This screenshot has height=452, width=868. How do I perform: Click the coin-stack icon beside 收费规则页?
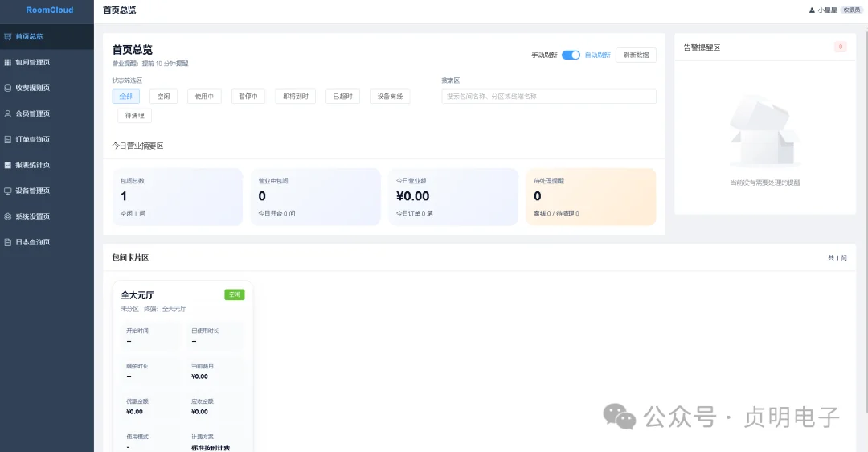tap(8, 88)
